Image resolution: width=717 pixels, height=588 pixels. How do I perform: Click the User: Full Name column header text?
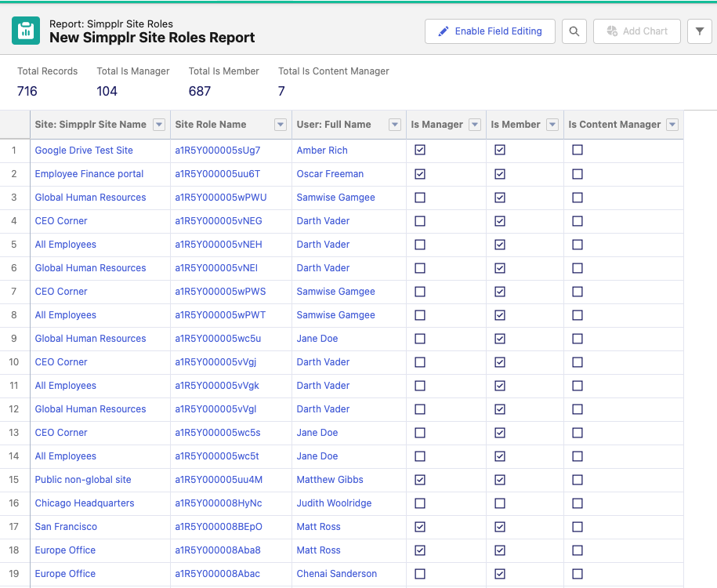point(334,125)
